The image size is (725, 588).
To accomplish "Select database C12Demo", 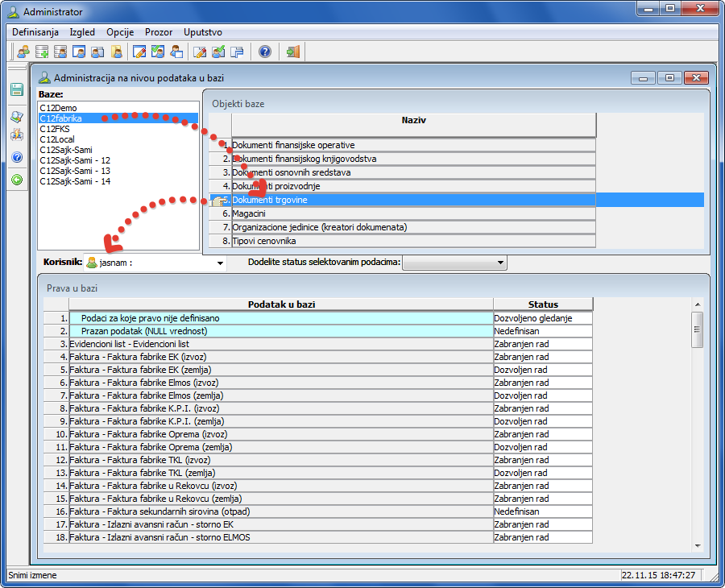I will click(x=119, y=108).
